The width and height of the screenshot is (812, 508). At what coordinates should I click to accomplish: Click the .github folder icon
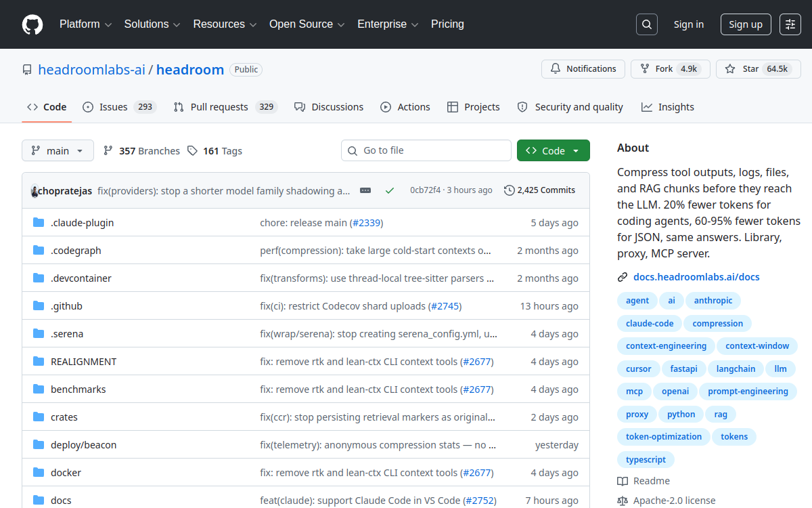tap(39, 306)
